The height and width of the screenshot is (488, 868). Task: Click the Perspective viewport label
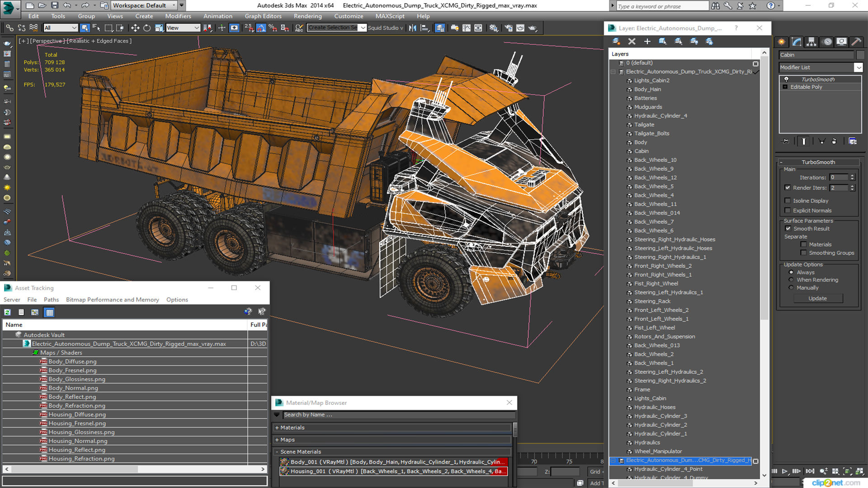tap(47, 41)
